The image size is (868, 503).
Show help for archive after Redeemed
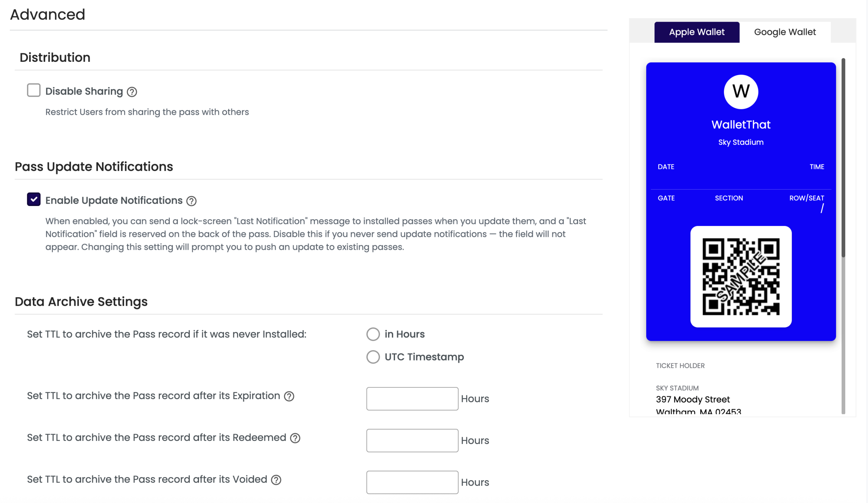(x=295, y=438)
